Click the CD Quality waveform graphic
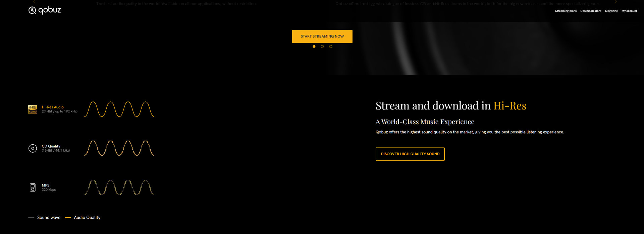Image resolution: width=644 pixels, height=234 pixels. click(119, 148)
